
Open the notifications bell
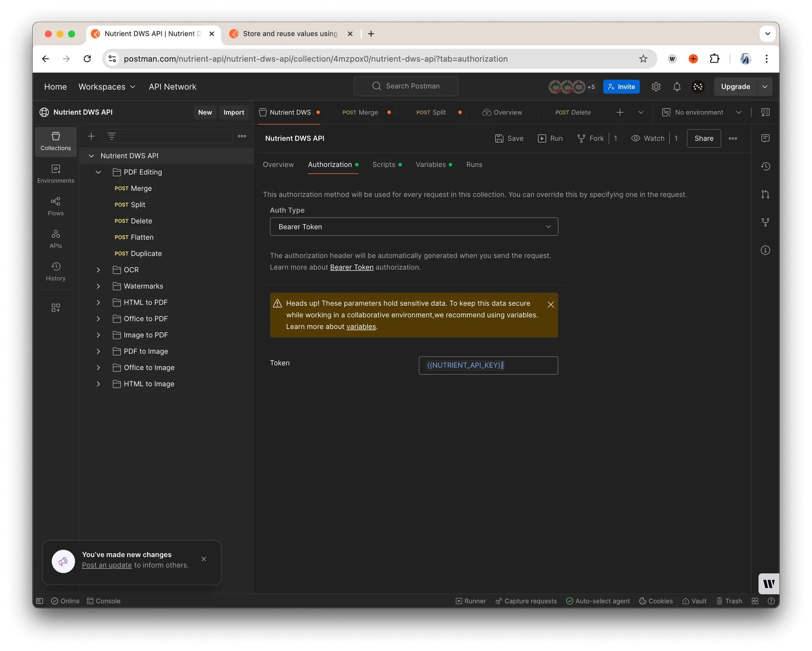click(677, 87)
